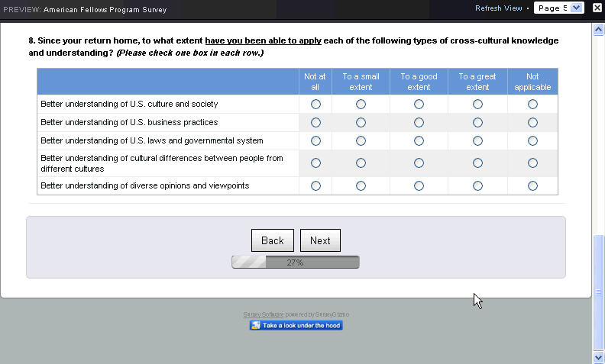Click the scrollbar down arrow
605x364 pixels.
click(x=599, y=356)
